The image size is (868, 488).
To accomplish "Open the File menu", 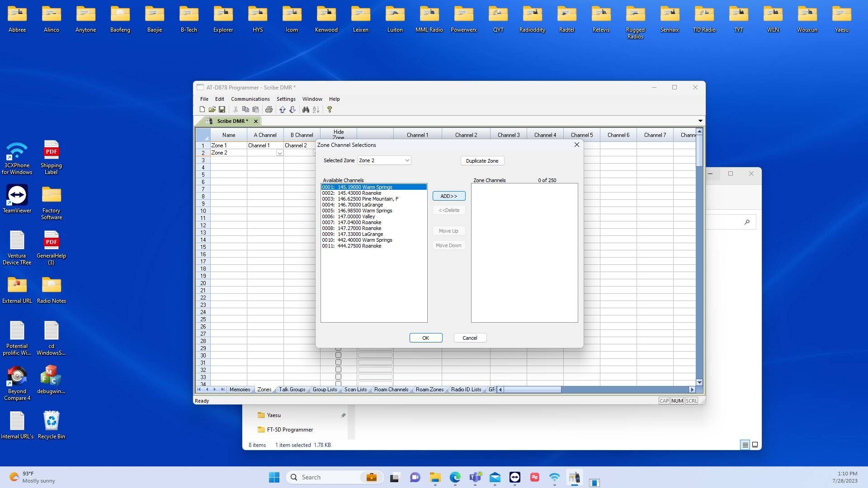I will (x=204, y=99).
